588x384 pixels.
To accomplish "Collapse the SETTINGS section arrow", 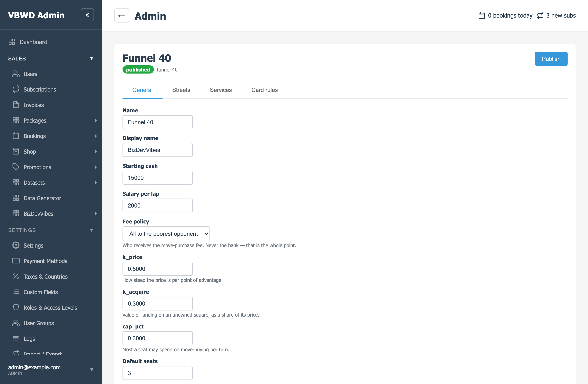I will pos(92,230).
